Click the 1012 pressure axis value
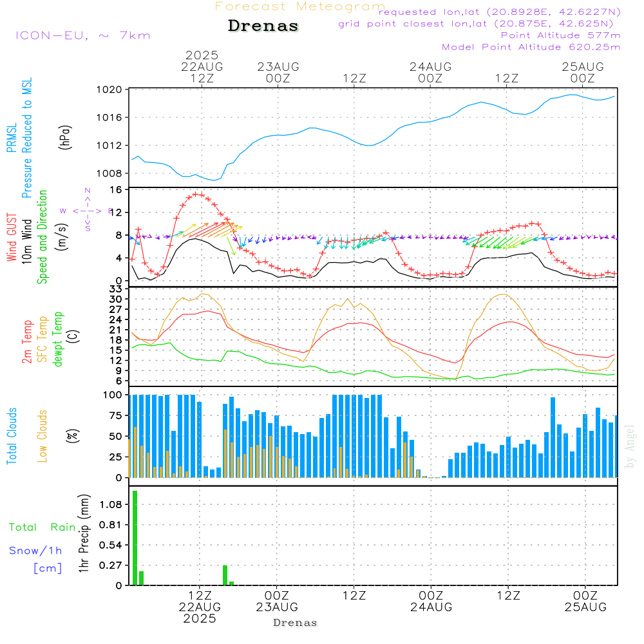This screenshot has width=644, height=644. (x=109, y=146)
